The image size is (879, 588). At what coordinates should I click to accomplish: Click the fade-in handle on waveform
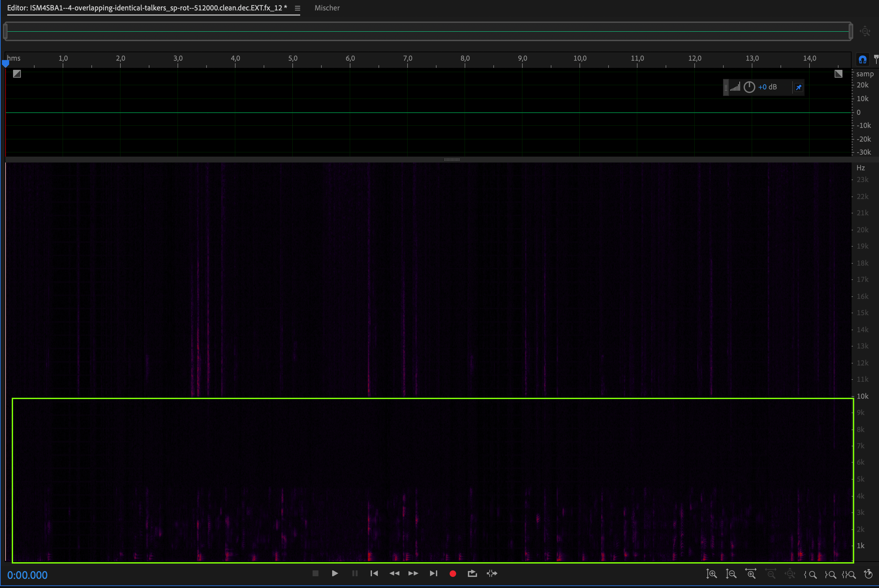[x=17, y=74]
